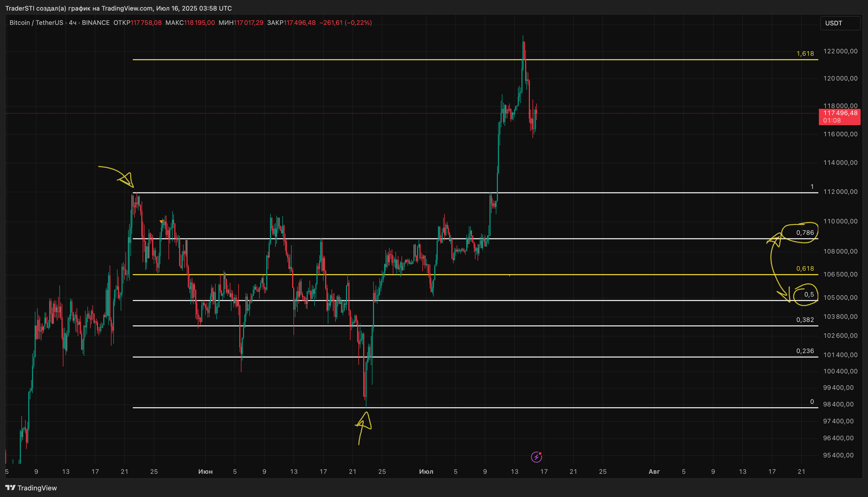Open the USDT currency selector
868x497 pixels.
[840, 23]
